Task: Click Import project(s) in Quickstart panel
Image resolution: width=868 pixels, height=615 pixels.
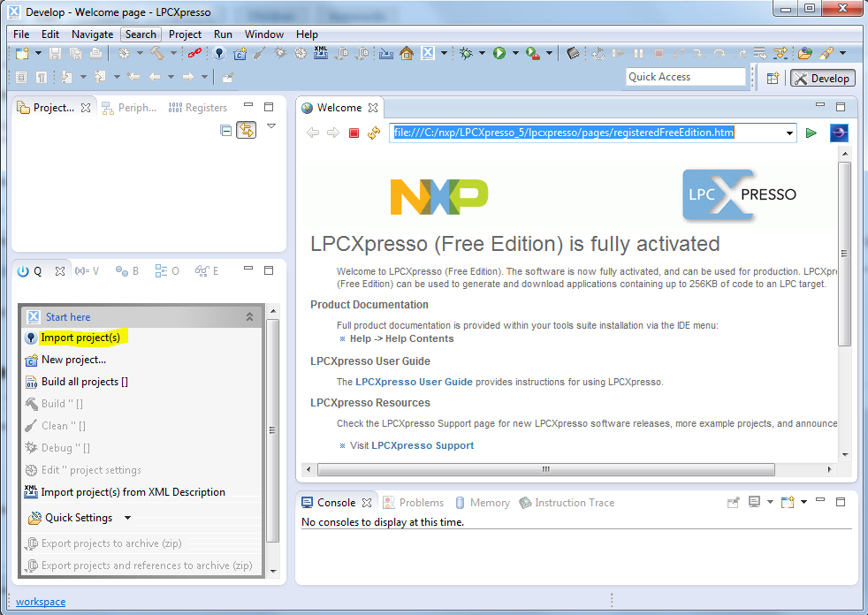Action: point(80,338)
